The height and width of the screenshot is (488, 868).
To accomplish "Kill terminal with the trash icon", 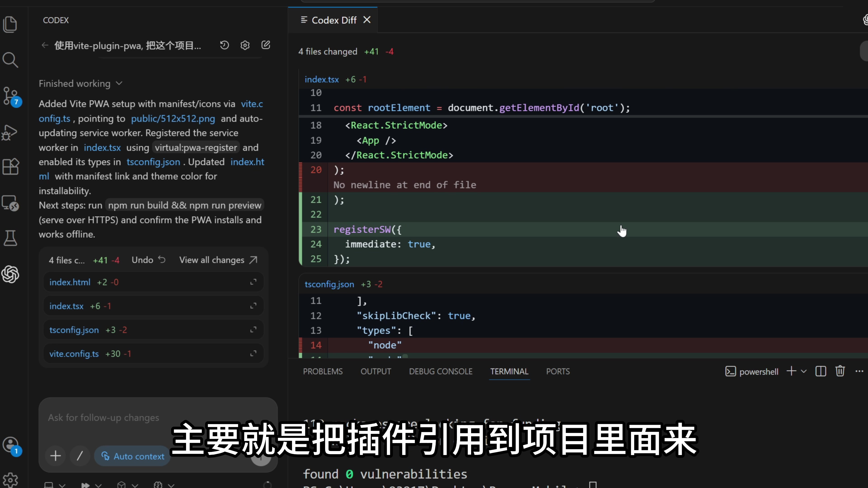I will tap(840, 371).
